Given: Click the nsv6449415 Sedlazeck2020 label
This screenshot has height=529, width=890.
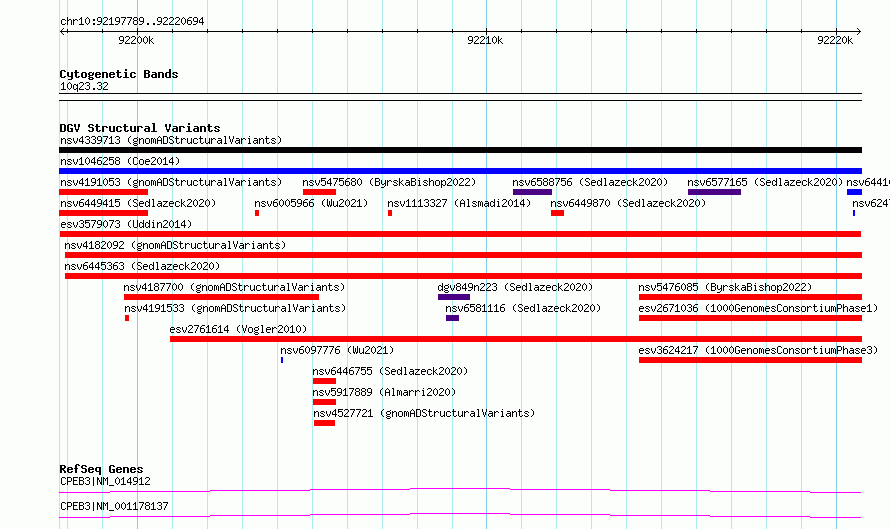Looking at the screenshot, I should click(x=138, y=203).
